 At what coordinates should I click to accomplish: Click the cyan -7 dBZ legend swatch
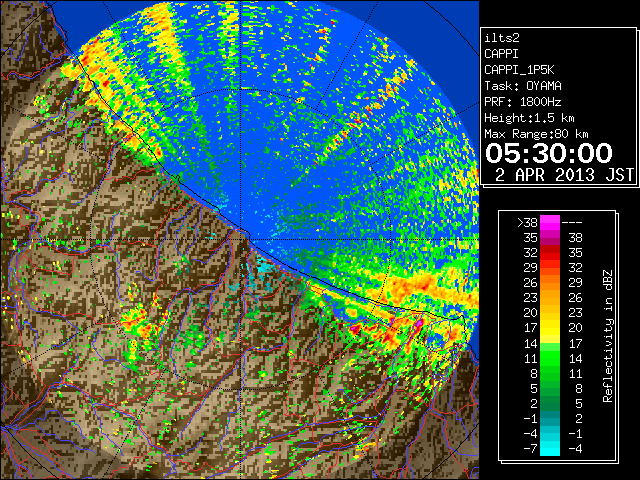point(550,448)
